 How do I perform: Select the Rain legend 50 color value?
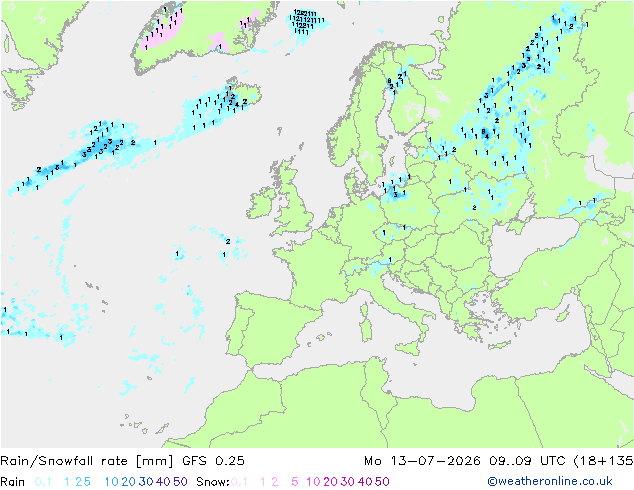(180, 482)
